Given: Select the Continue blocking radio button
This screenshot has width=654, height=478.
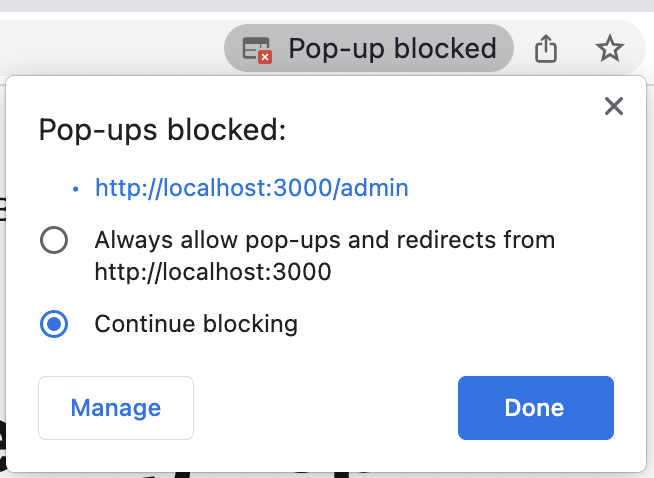Looking at the screenshot, I should point(54,324).
